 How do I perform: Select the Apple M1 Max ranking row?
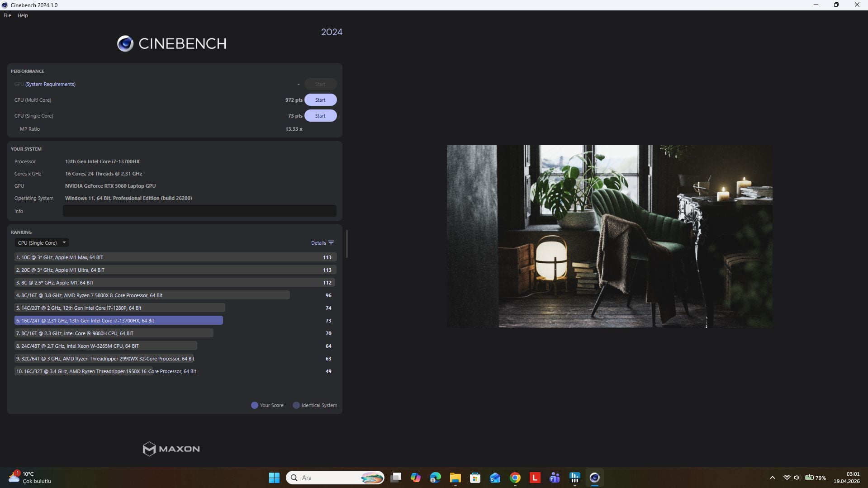coord(175,257)
